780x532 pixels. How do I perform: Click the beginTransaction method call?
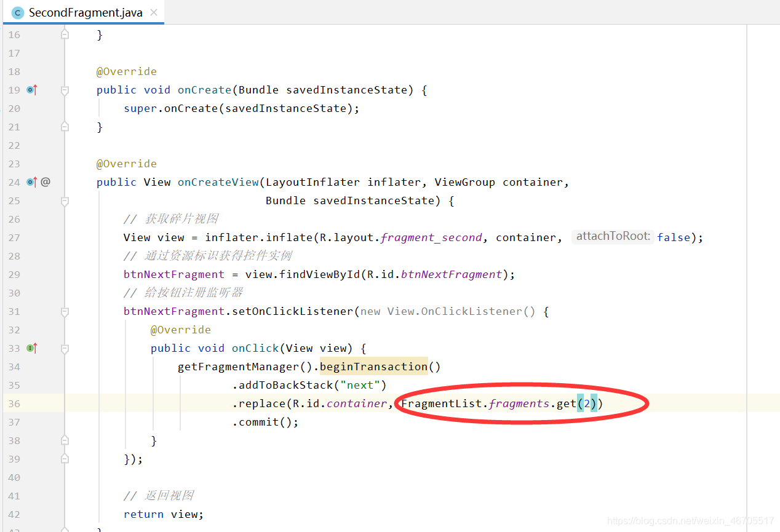point(373,367)
